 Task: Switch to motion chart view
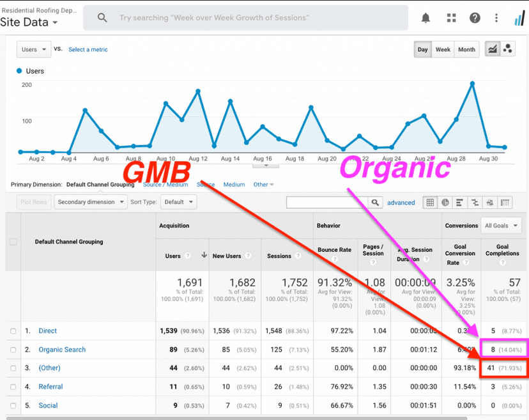click(508, 49)
